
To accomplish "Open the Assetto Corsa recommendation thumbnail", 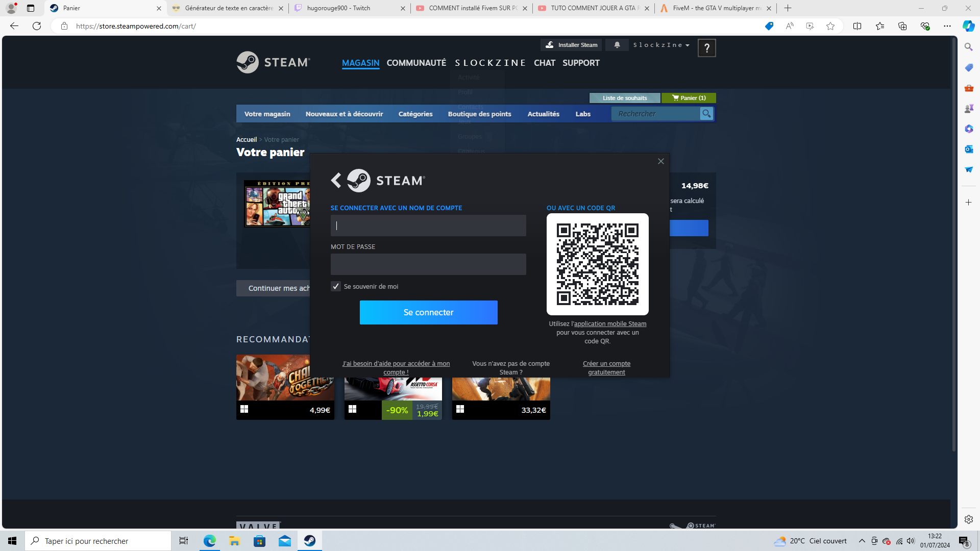I will [393, 389].
